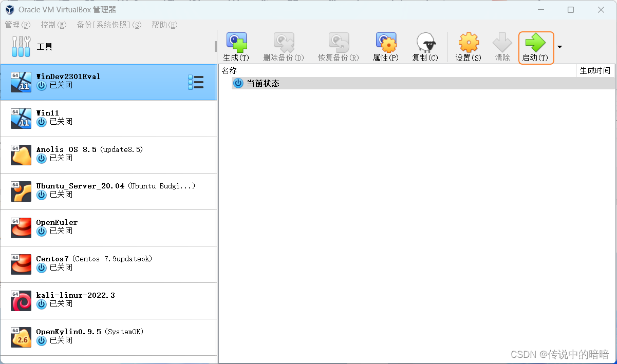Select the OpenEuler machine name
The width and height of the screenshot is (617, 364).
tap(57, 222)
